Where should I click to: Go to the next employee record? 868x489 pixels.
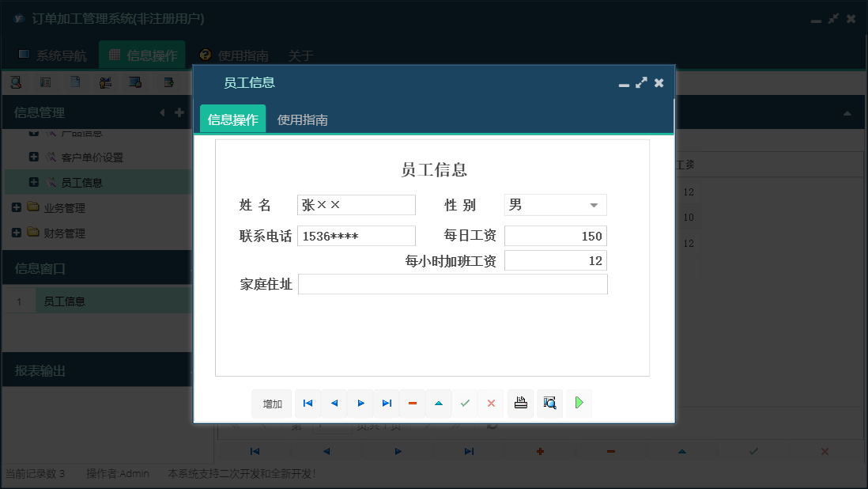[x=360, y=403]
